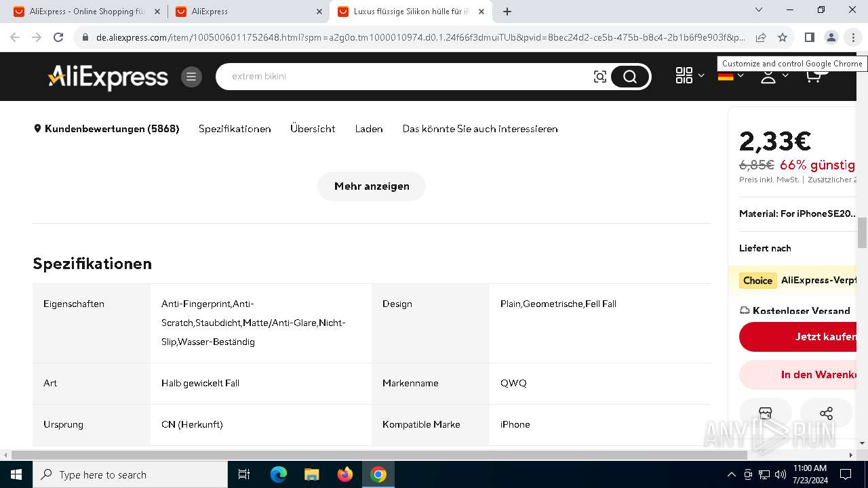Screen dimensions: 868x488
Task: Switch to the Übersicht tab
Action: [x=313, y=129]
